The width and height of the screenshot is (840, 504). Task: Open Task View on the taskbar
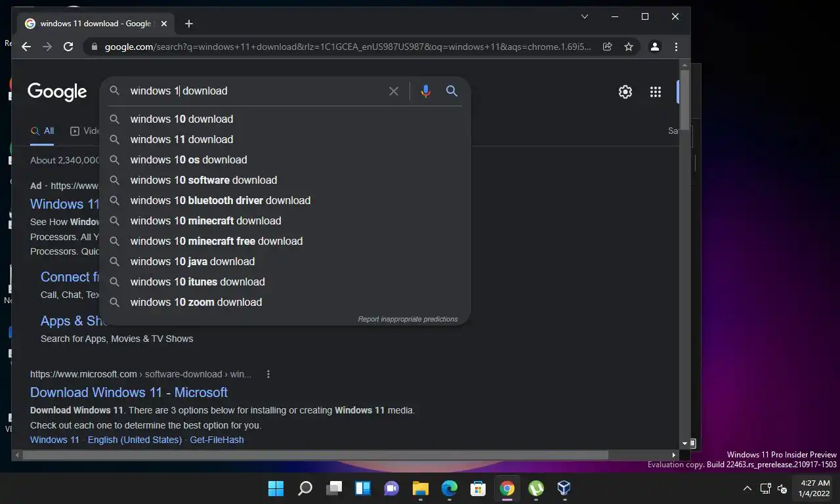pos(334,488)
